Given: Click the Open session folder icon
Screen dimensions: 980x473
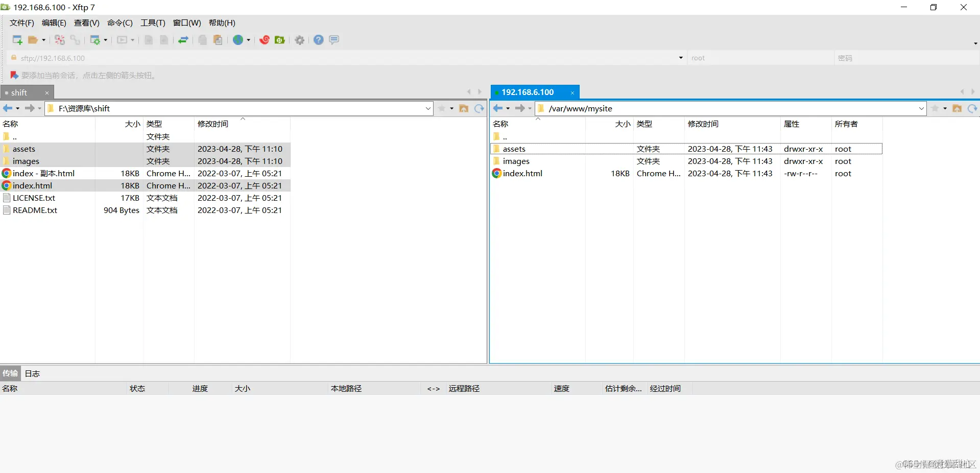Looking at the screenshot, I should tap(33, 40).
